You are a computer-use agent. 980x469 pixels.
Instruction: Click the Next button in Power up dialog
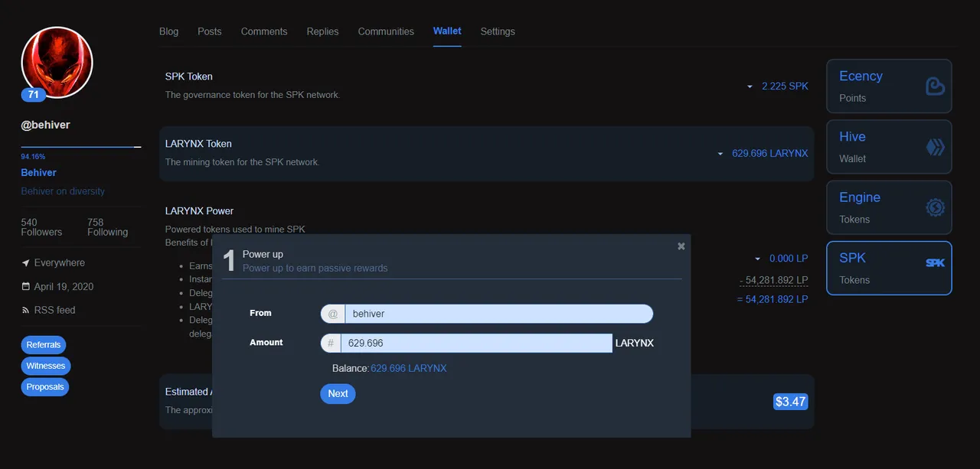point(338,393)
